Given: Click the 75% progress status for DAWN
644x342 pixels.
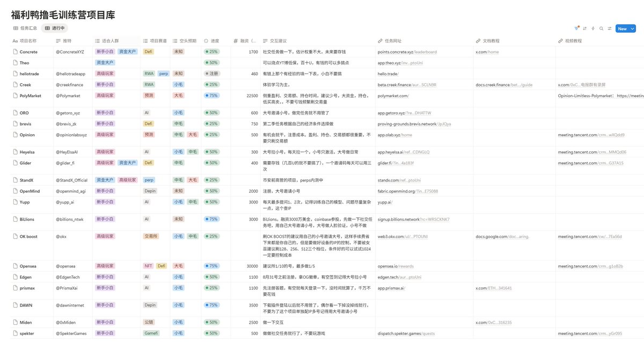Looking at the screenshot, I should (212, 305).
